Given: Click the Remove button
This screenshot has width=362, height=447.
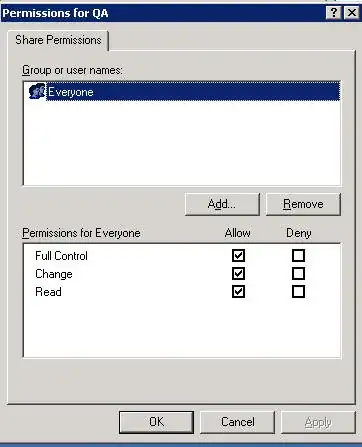Looking at the screenshot, I should pos(303,204).
